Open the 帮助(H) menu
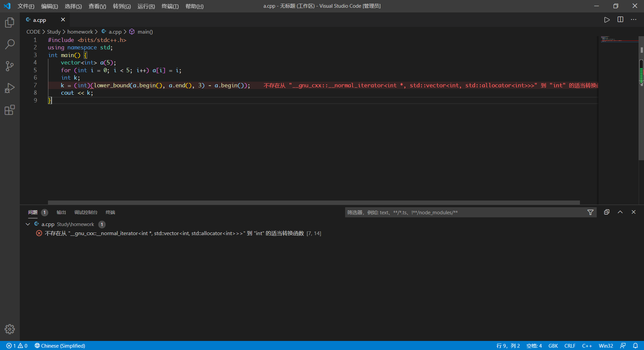This screenshot has width=644, height=350. tap(195, 6)
